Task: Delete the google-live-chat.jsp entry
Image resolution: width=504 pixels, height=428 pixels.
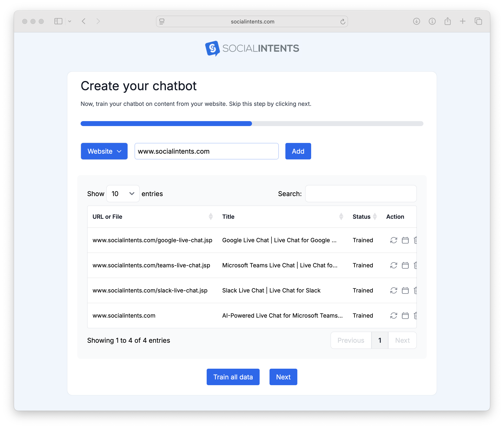Action: (415, 240)
